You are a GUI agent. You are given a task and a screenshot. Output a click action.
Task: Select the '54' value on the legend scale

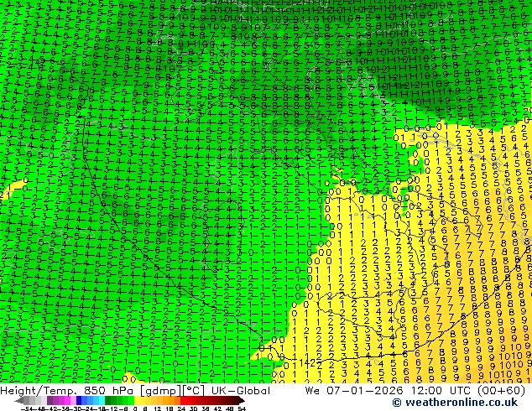(x=242, y=408)
